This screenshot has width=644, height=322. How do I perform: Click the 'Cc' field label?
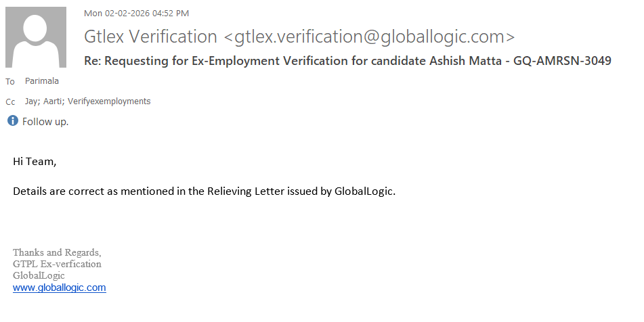click(10, 102)
